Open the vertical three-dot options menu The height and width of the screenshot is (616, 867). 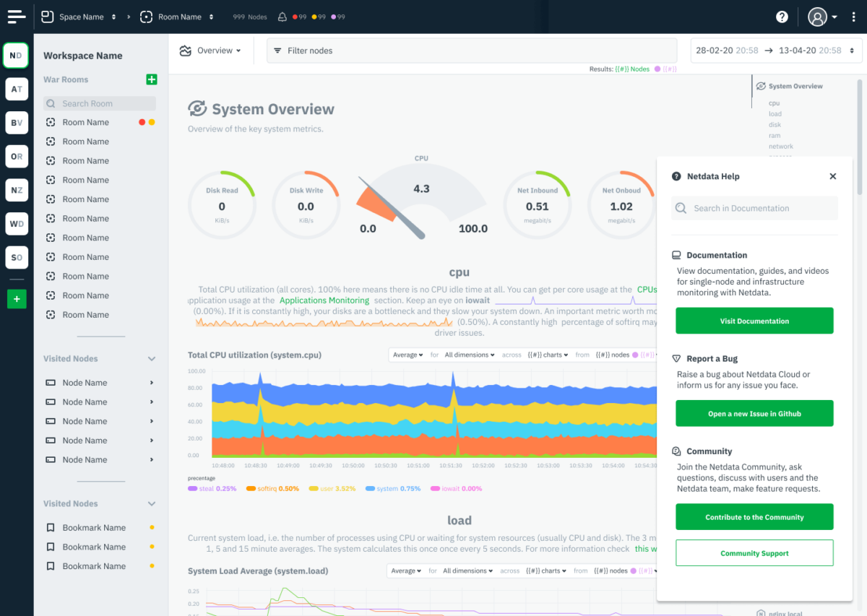(x=853, y=17)
